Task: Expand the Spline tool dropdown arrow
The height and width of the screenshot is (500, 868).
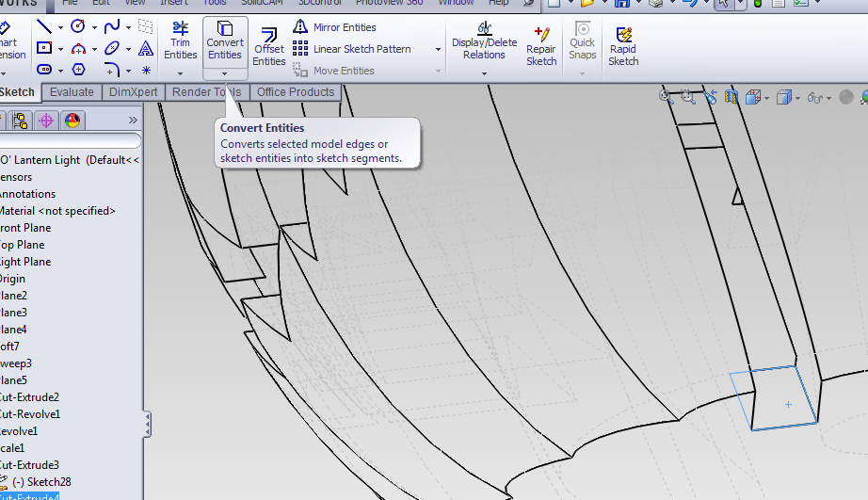Action: tap(128, 27)
